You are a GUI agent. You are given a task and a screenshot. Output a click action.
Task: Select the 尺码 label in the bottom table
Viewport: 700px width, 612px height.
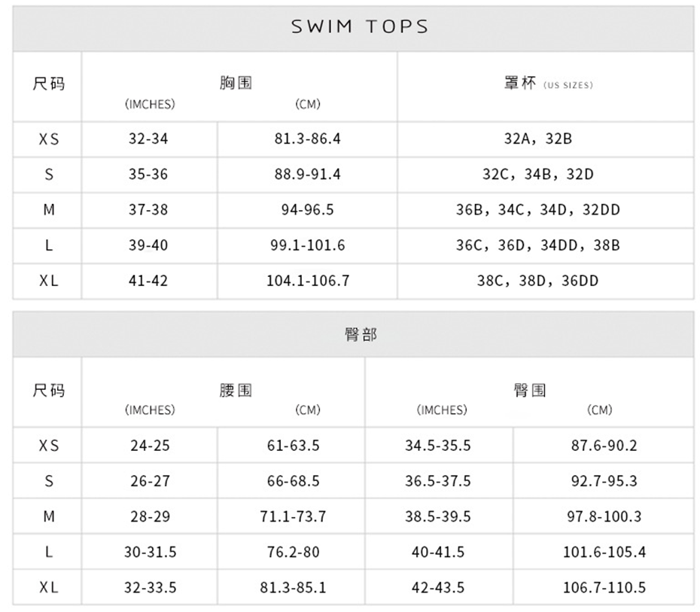[49, 390]
